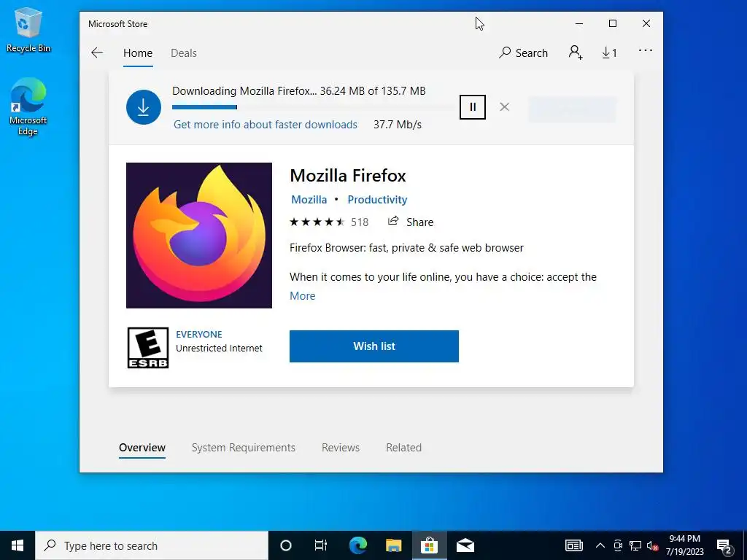
Task: Open Downloads and updates indicator
Action: point(609,52)
